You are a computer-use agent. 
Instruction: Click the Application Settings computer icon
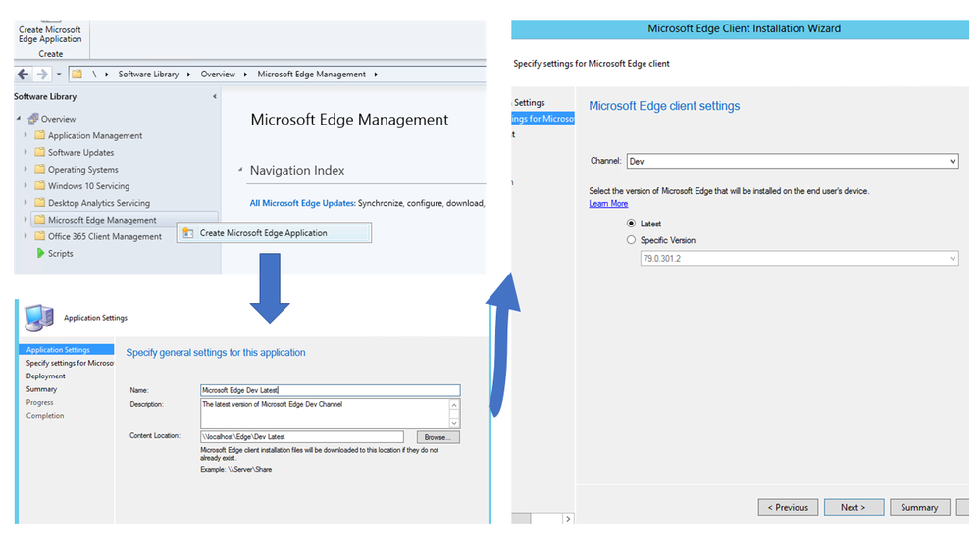click(x=39, y=318)
